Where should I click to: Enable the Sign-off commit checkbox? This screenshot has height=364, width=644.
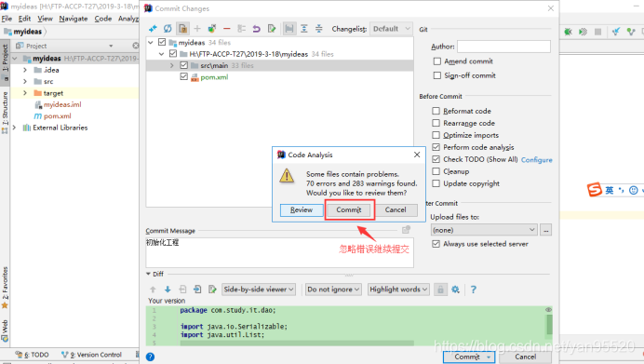437,75
